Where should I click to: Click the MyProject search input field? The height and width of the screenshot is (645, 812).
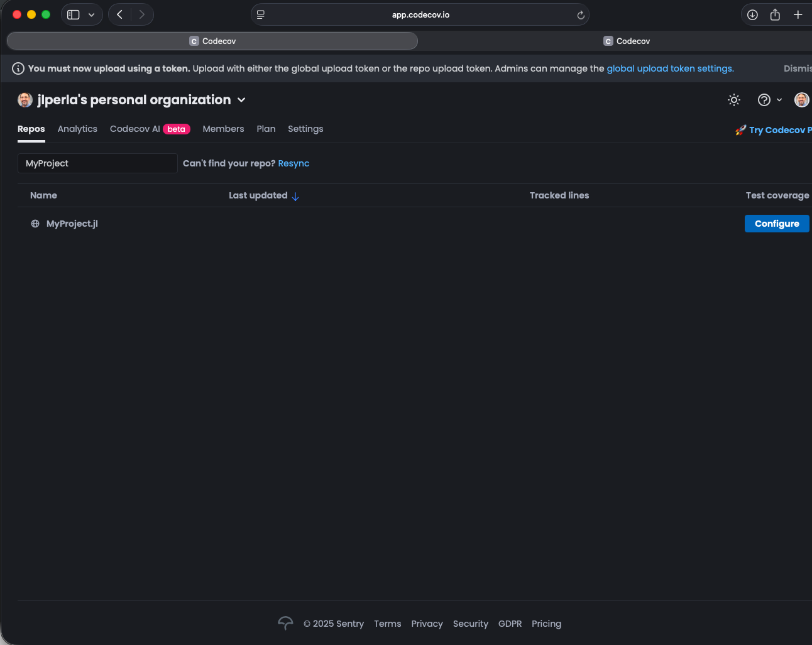tap(97, 163)
